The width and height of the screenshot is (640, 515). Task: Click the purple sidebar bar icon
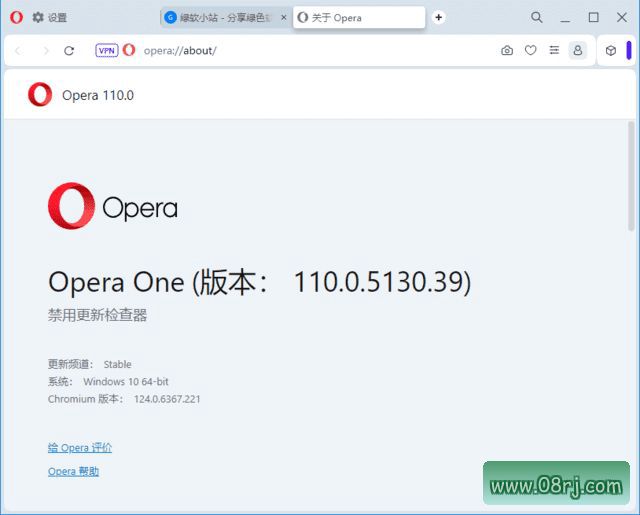[629, 51]
